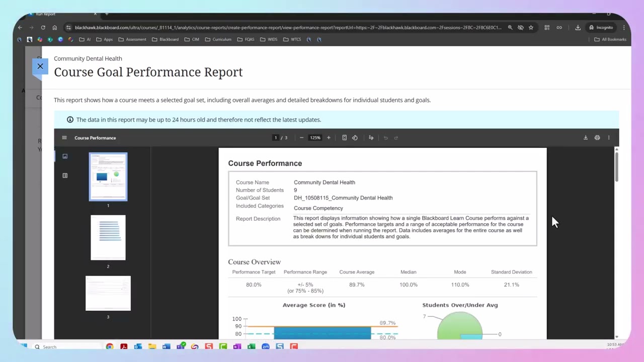This screenshot has width=644, height=362.
Task: Go back in the browser
Action: [x=20, y=28]
